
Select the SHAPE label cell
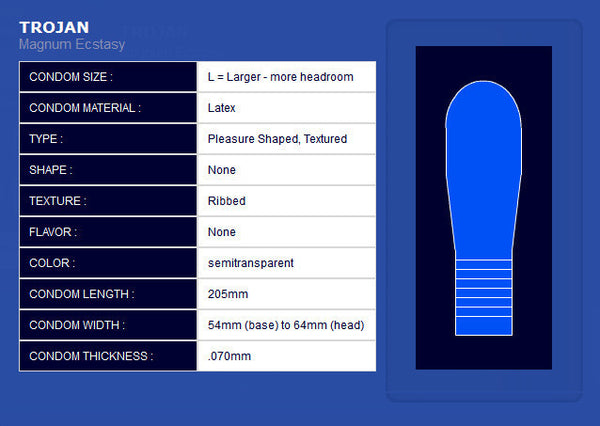pos(108,170)
